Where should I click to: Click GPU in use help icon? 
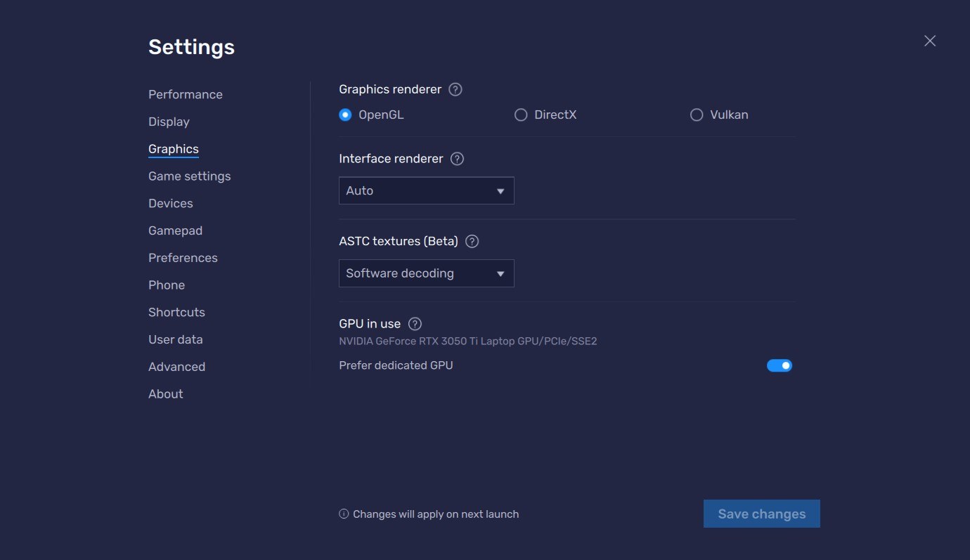point(415,324)
